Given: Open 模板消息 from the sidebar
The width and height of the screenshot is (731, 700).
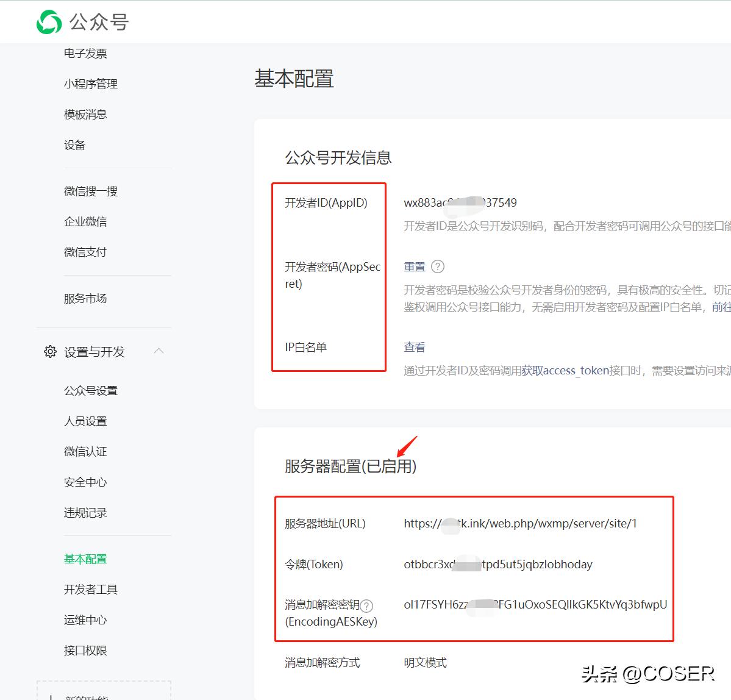Looking at the screenshot, I should [85, 114].
